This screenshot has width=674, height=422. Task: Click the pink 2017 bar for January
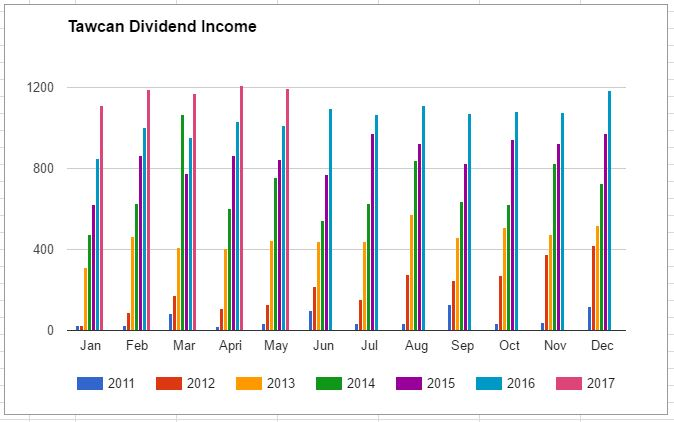(x=101, y=219)
